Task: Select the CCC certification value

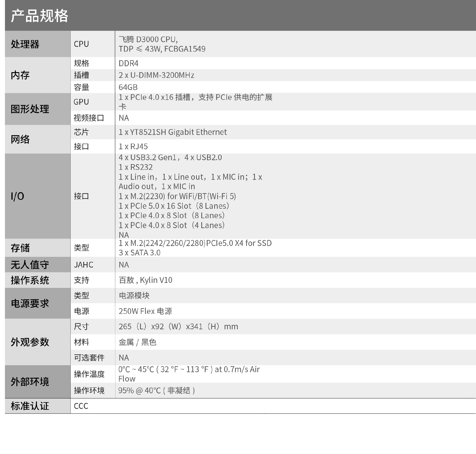Action: point(81,406)
